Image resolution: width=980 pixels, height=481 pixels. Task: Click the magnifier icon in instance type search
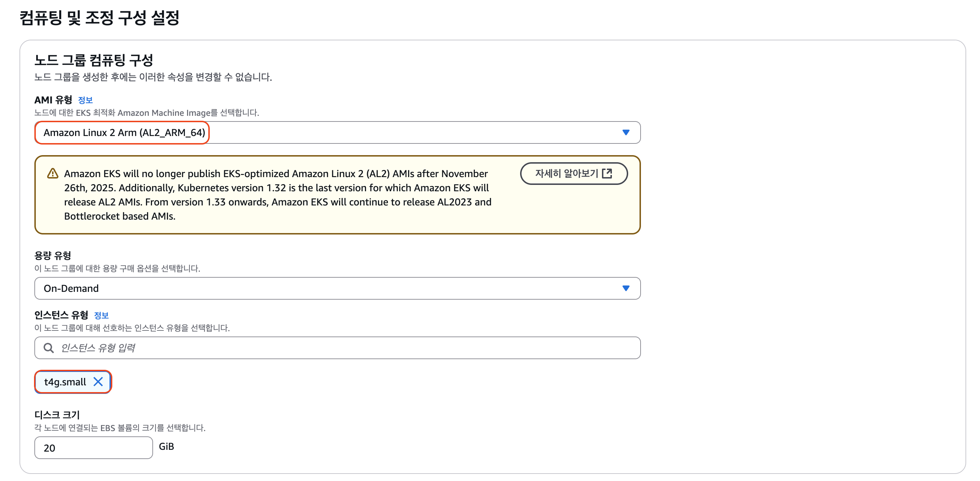pyautogui.click(x=49, y=348)
